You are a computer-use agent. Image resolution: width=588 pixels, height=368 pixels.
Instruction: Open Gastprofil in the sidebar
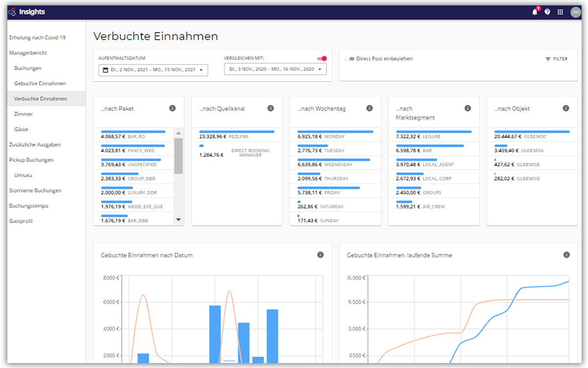click(x=22, y=221)
